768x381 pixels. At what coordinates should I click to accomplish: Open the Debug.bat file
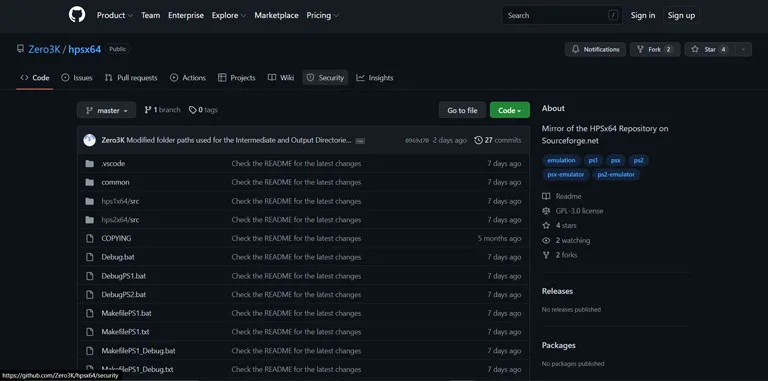[118, 257]
